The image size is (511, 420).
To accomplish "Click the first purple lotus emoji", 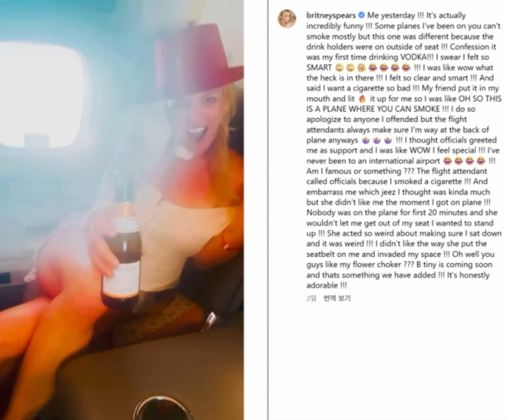I will coord(366,141).
